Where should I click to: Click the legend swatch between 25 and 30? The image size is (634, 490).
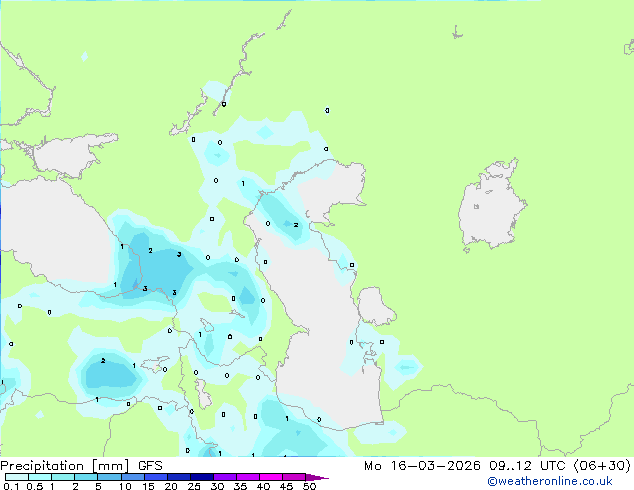[x=202, y=477]
